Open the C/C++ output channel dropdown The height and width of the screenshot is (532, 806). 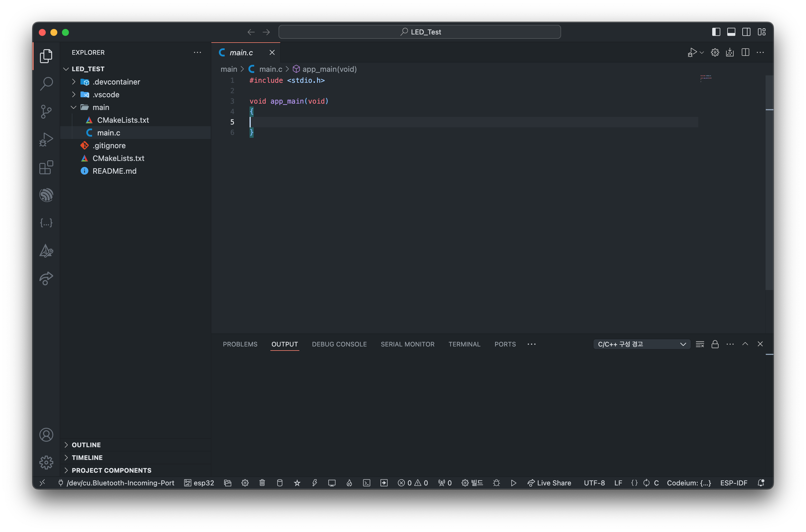[641, 344]
